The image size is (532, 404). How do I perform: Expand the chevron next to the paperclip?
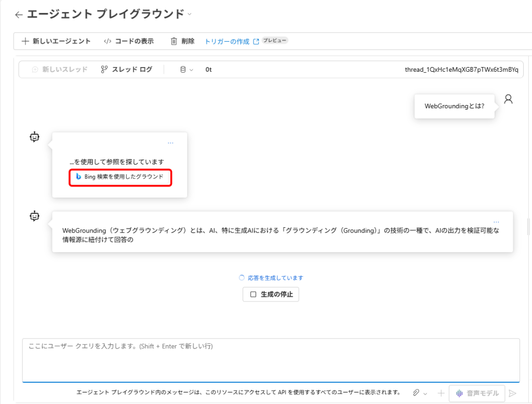tap(425, 394)
